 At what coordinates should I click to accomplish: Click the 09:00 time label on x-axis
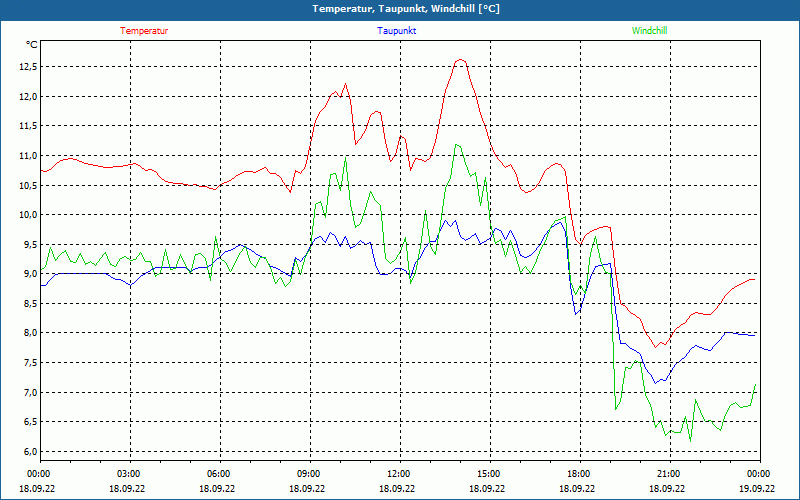click(310, 474)
